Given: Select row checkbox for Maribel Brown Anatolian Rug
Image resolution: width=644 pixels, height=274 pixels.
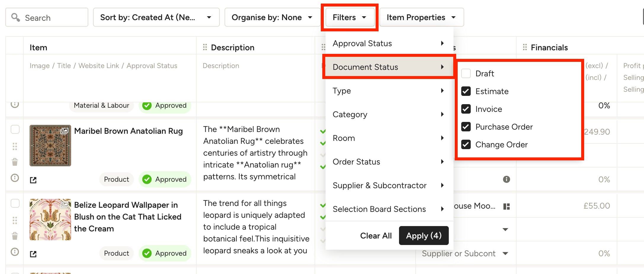Looking at the screenshot, I should (15, 129).
